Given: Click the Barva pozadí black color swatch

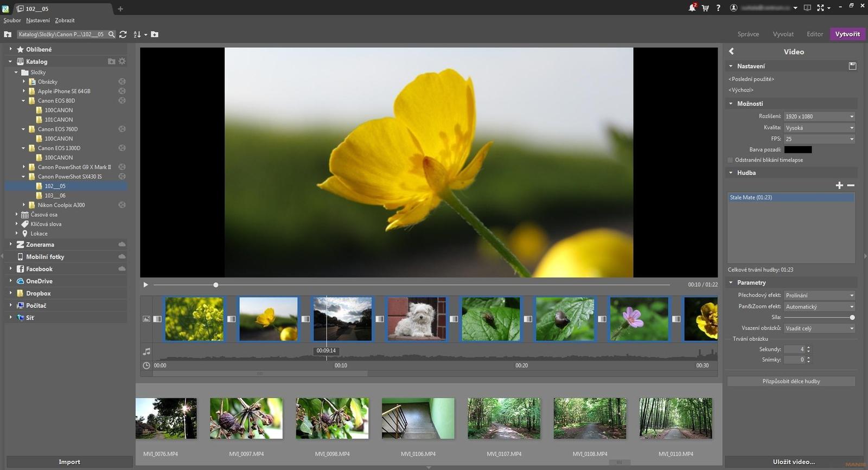Looking at the screenshot, I should click(x=798, y=150).
